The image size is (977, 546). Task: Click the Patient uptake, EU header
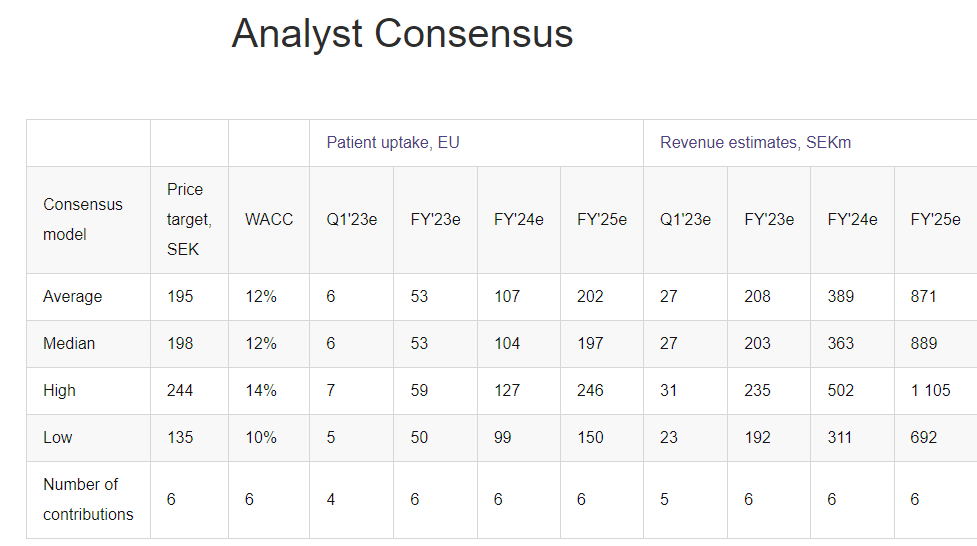coord(393,143)
